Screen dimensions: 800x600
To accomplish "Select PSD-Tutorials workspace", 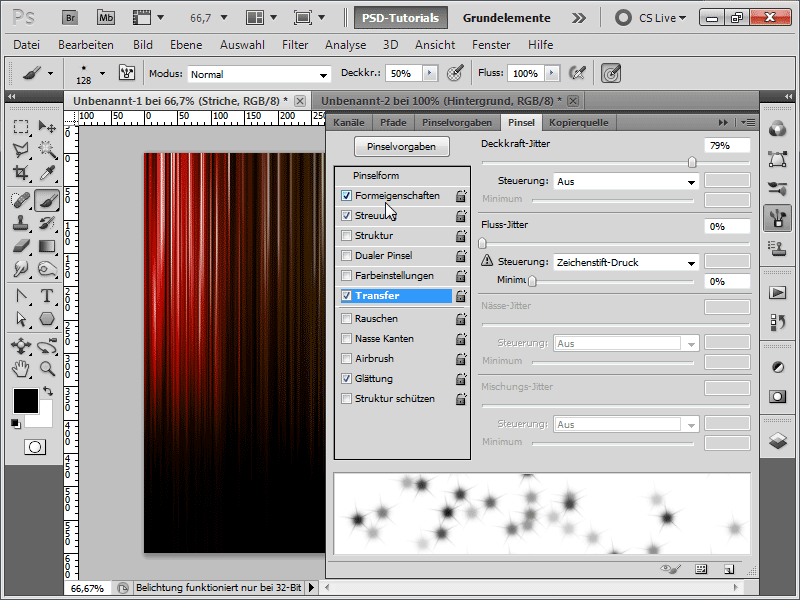I will tap(401, 18).
